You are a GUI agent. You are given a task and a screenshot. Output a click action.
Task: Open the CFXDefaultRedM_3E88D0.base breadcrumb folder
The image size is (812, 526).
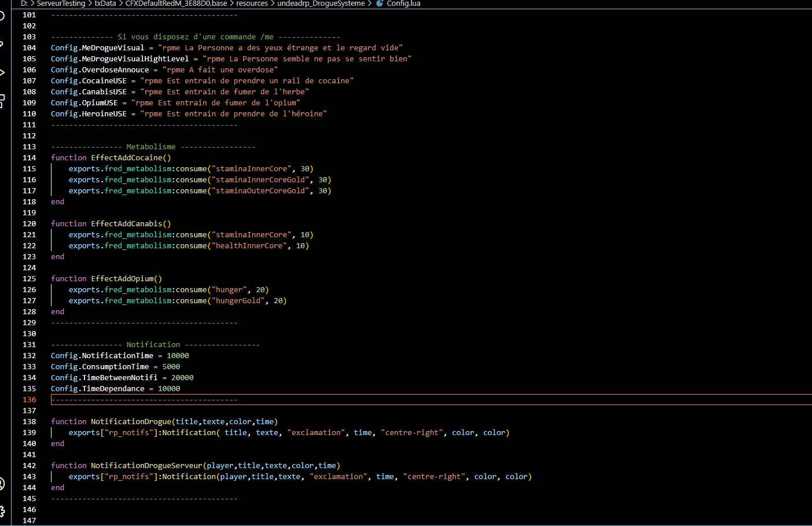tap(176, 3)
